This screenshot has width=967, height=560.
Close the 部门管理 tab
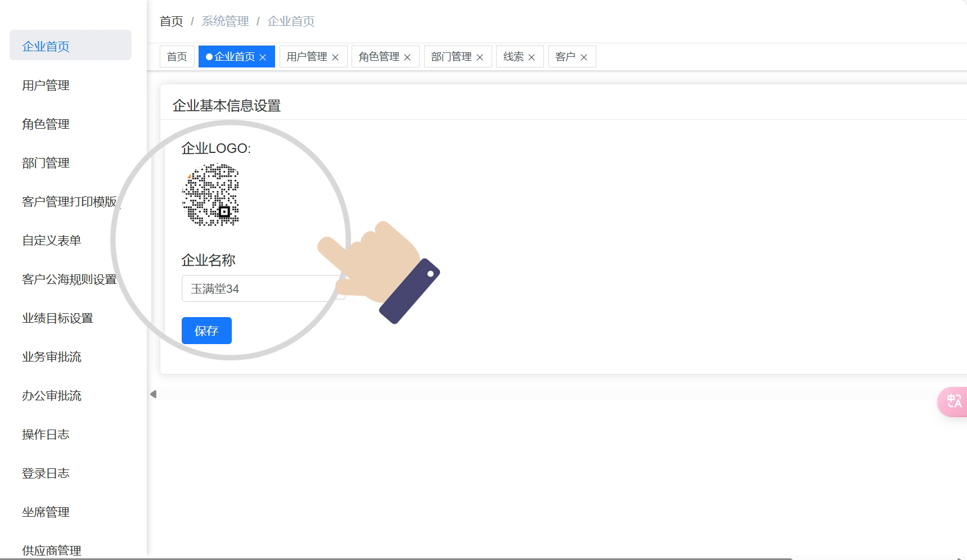480,57
